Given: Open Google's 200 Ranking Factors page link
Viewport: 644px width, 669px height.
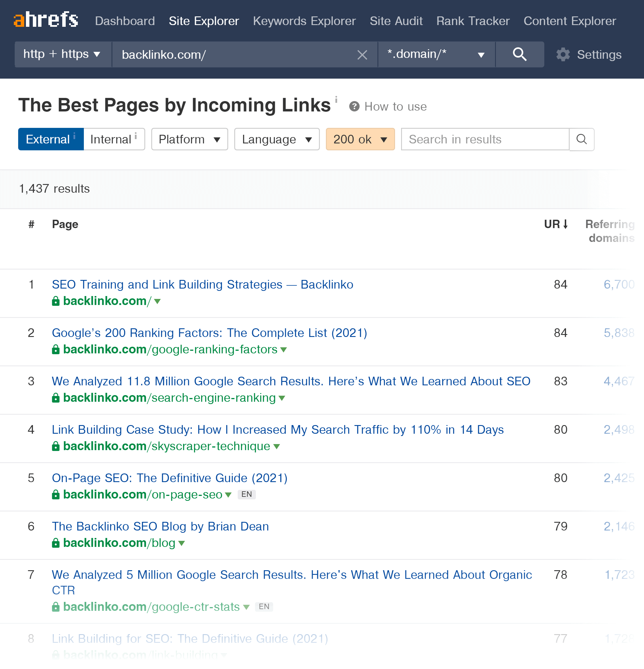Looking at the screenshot, I should tap(209, 333).
